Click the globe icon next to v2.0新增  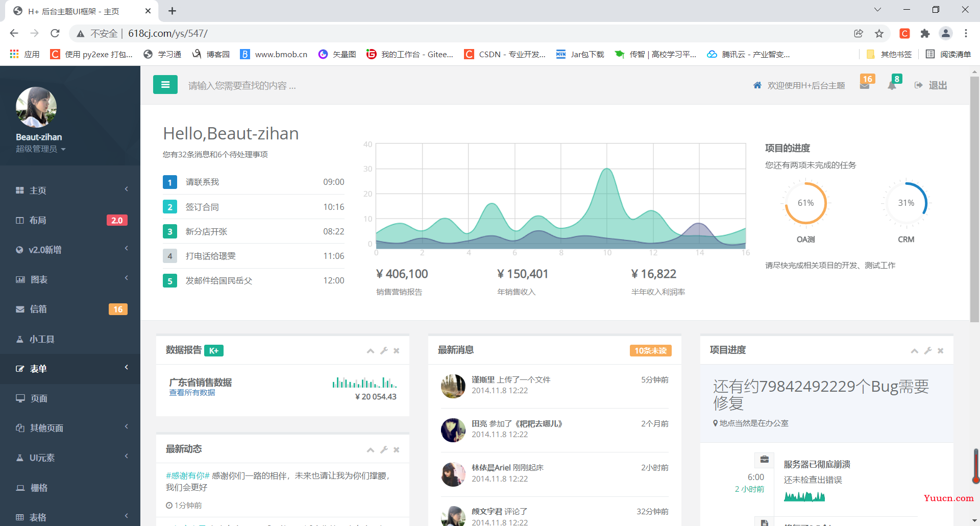[x=20, y=250]
